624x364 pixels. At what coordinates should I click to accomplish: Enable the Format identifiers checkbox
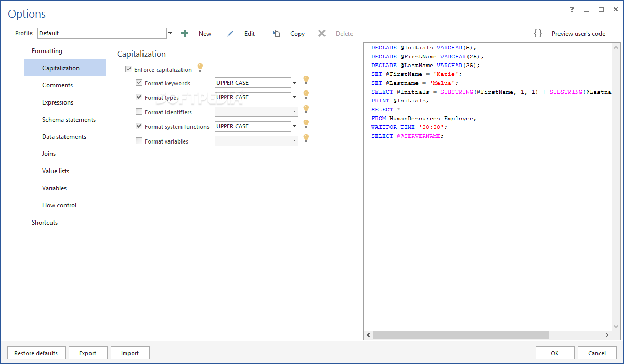coord(139,112)
